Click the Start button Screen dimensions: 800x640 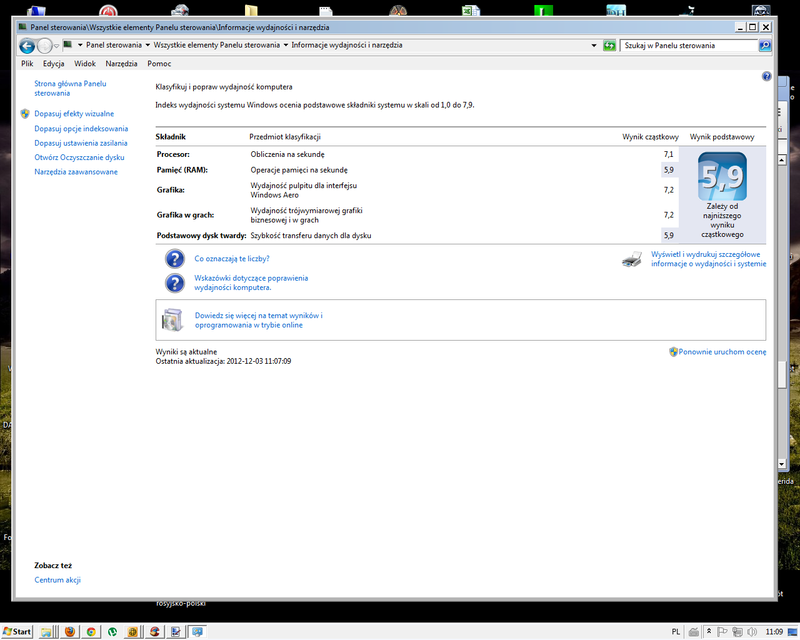[x=17, y=632]
